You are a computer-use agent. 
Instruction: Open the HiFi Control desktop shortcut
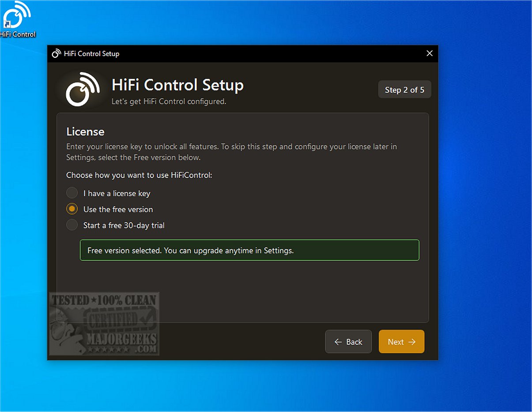click(17, 19)
